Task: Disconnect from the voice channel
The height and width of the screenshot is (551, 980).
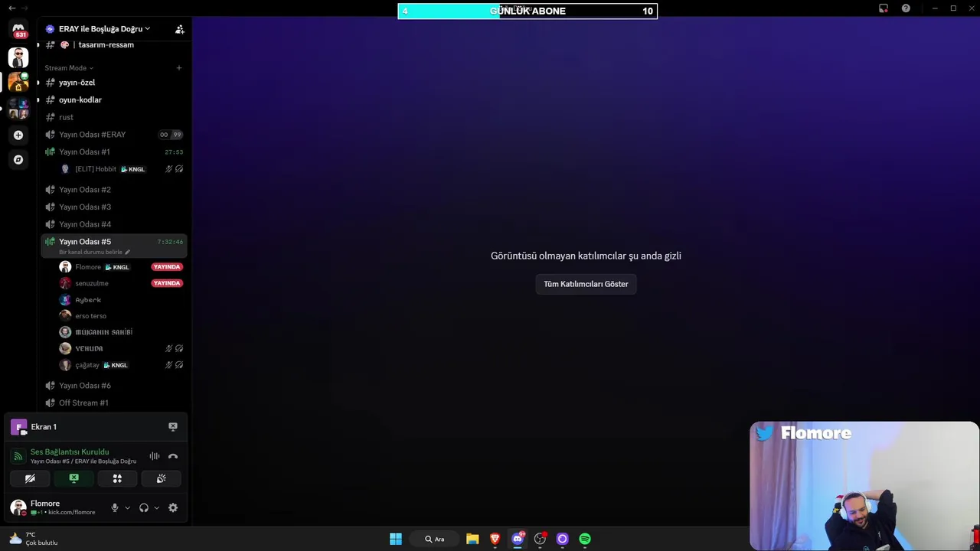Action: [173, 456]
